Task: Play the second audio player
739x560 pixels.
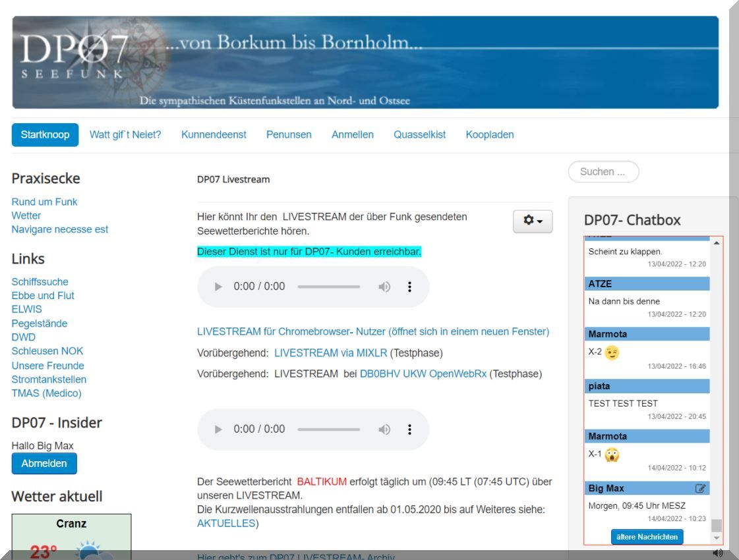Action: point(219,429)
